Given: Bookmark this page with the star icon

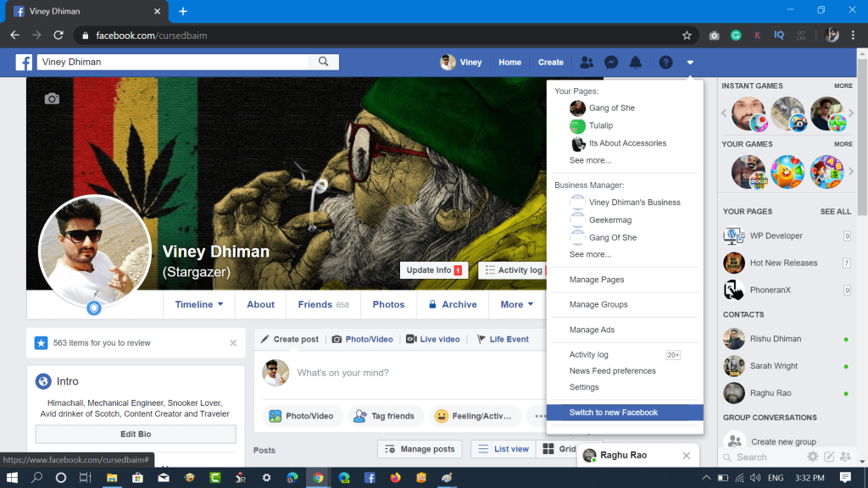Looking at the screenshot, I should point(687,36).
